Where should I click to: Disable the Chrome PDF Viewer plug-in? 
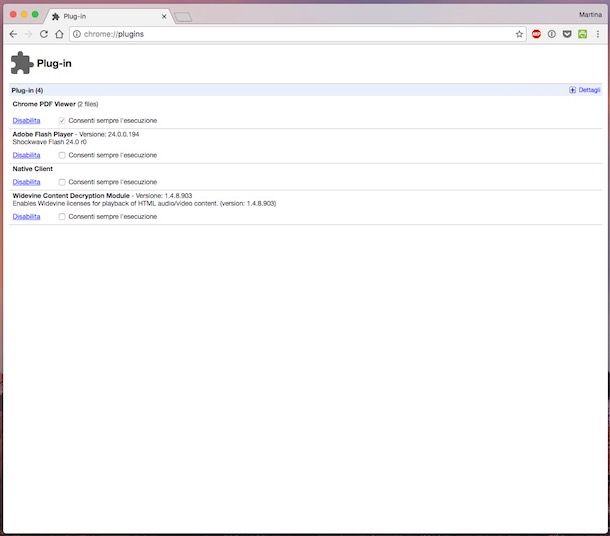pyautogui.click(x=26, y=121)
